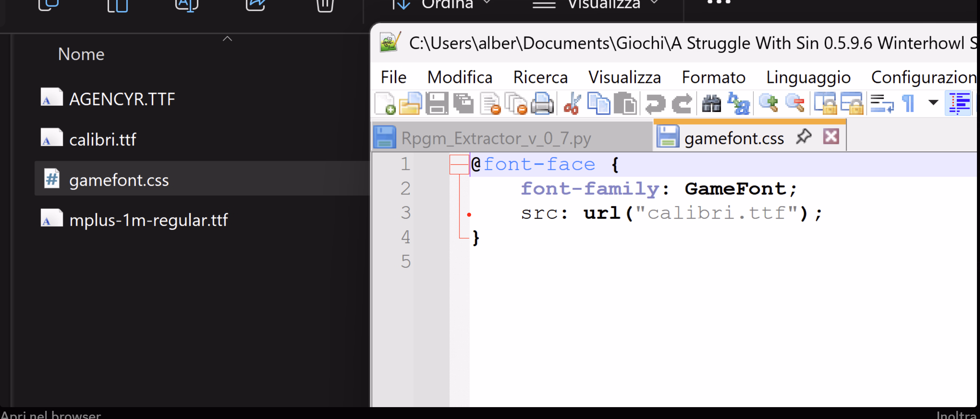Click the Cut scissors icon
Image resolution: width=980 pixels, height=419 pixels.
coord(572,103)
